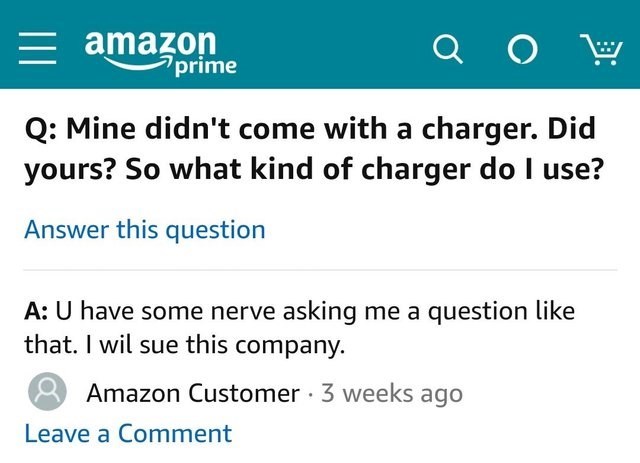The image size is (640, 463).
Task: Click the bold "A:" label
Action: (36, 310)
